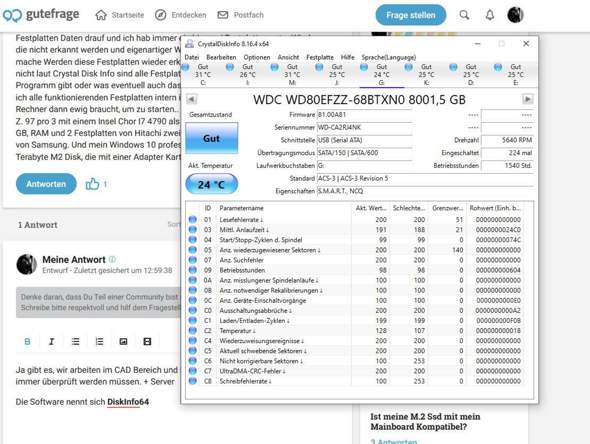Insert bulleted list in editor
The width and height of the screenshot is (590, 444).
75,342
